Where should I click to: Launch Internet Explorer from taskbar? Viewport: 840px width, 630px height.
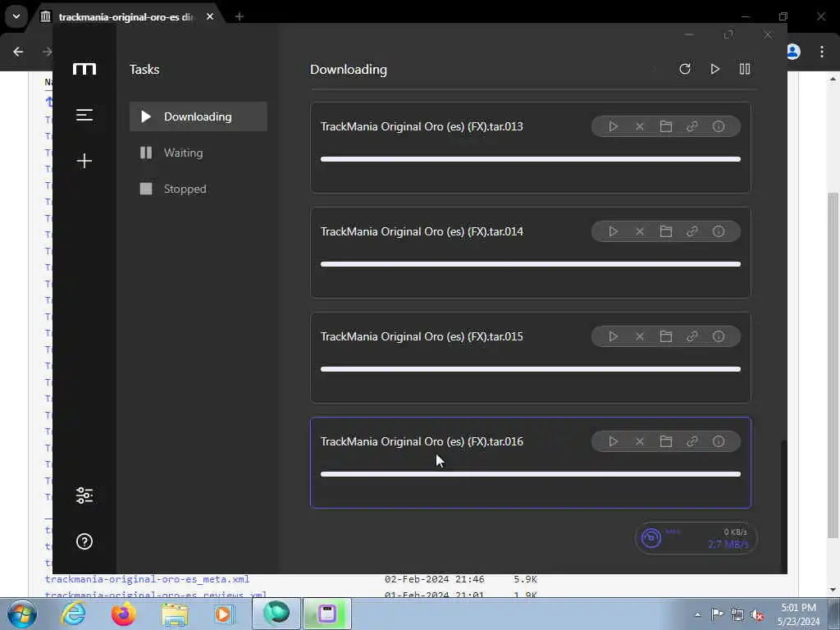(x=74, y=614)
